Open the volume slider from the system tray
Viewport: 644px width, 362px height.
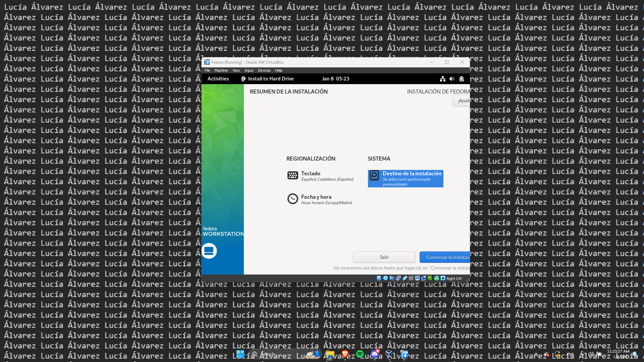tap(591, 354)
